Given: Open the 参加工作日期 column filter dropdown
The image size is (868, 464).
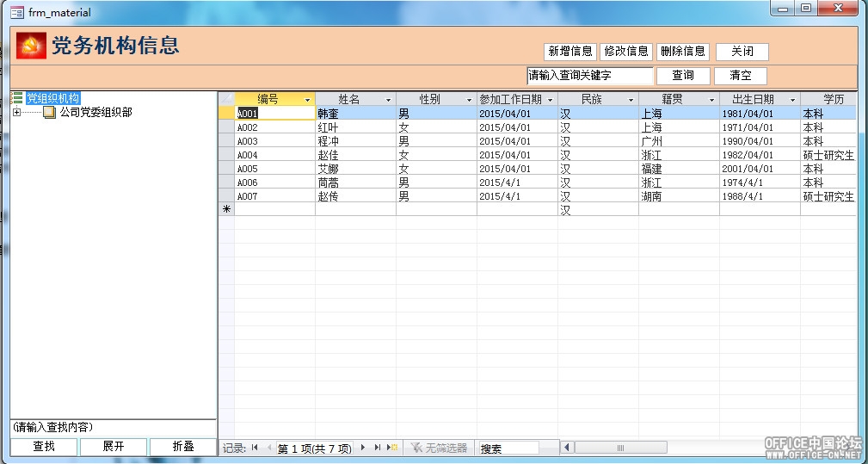Looking at the screenshot, I should tap(551, 100).
